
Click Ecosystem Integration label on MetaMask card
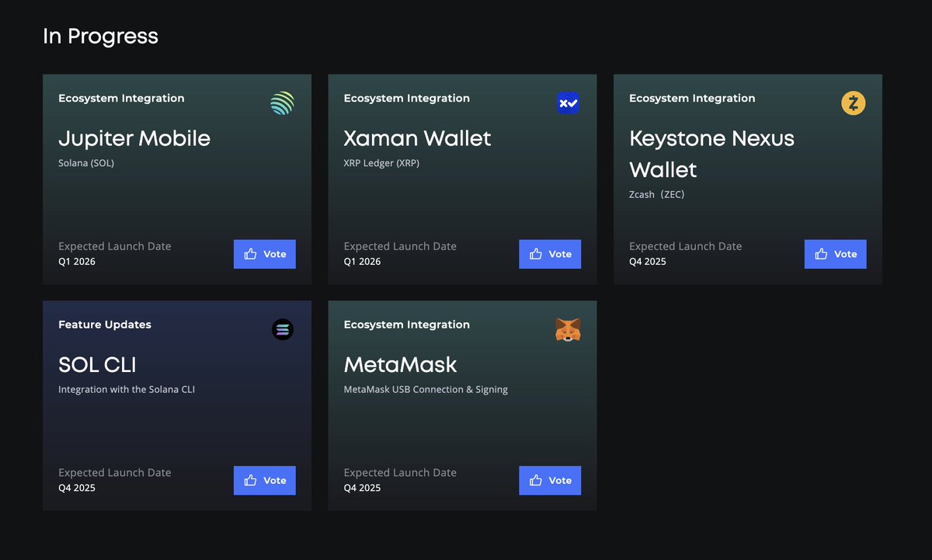pyautogui.click(x=407, y=325)
